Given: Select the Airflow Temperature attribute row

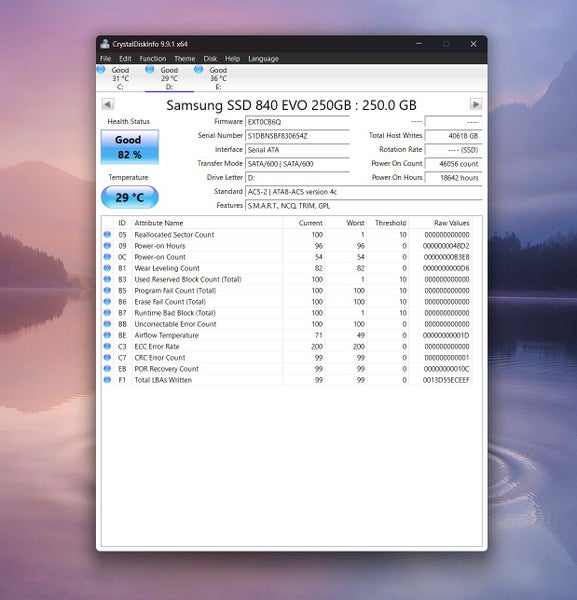Looking at the screenshot, I should [287, 335].
